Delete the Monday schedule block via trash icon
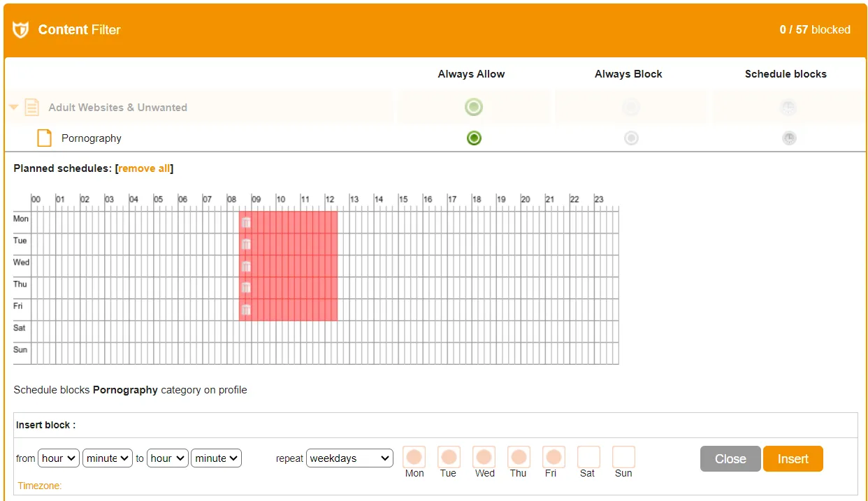Screen dimensions: 868x501 point(246,222)
